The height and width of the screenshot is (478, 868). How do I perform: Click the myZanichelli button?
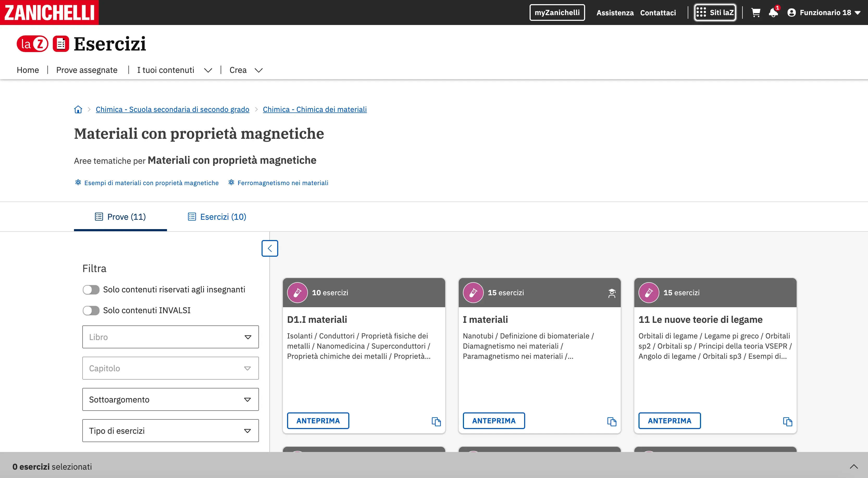557,12
